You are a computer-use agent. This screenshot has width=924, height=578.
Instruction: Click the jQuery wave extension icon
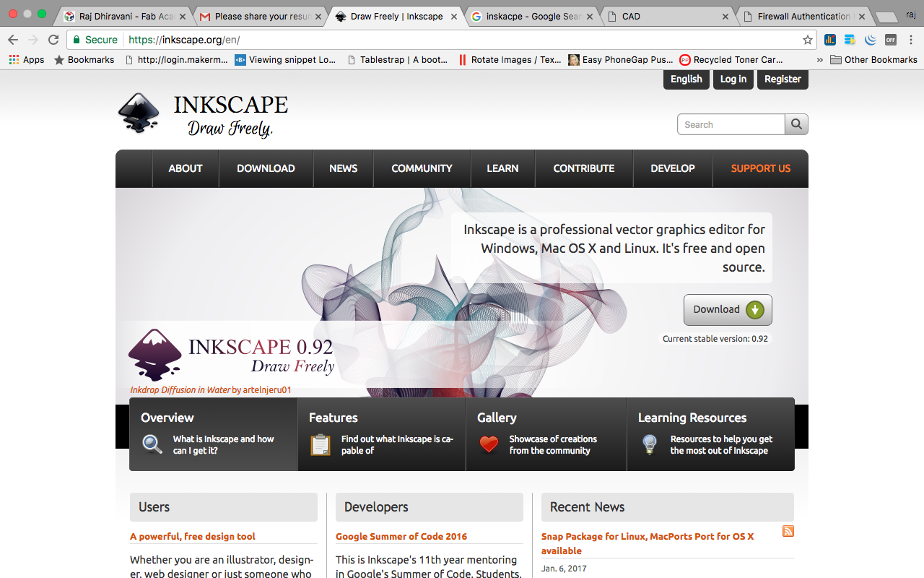871,40
